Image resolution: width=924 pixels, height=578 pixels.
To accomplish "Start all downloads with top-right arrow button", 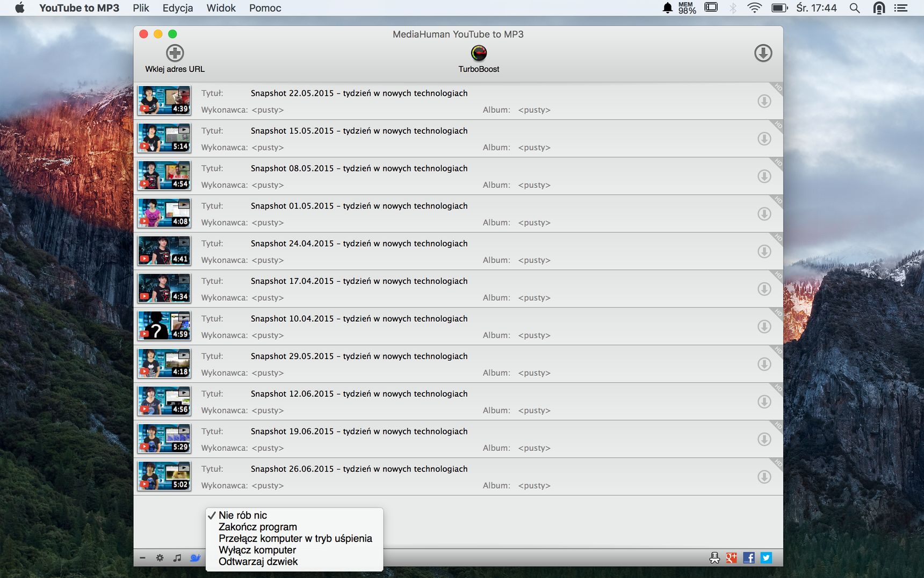I will pos(763,53).
